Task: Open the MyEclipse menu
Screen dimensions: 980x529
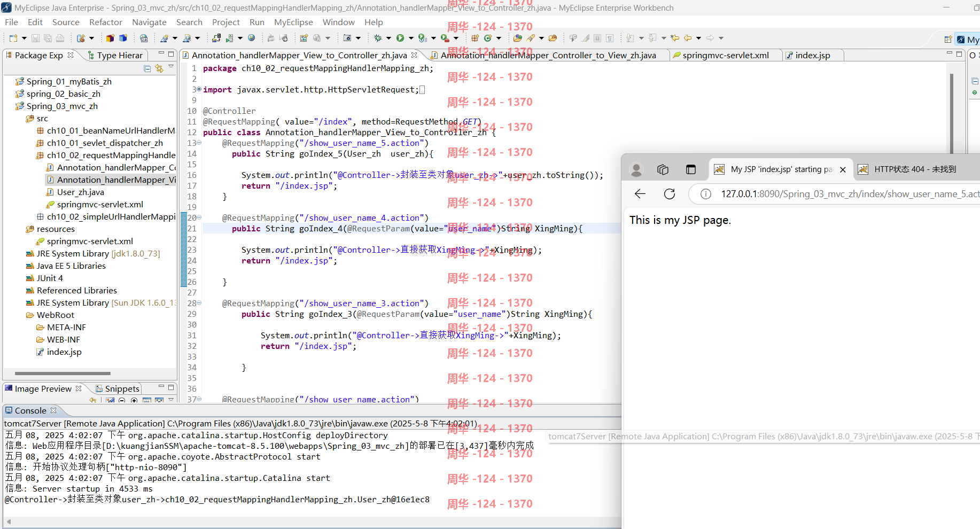Action: pyautogui.click(x=293, y=22)
